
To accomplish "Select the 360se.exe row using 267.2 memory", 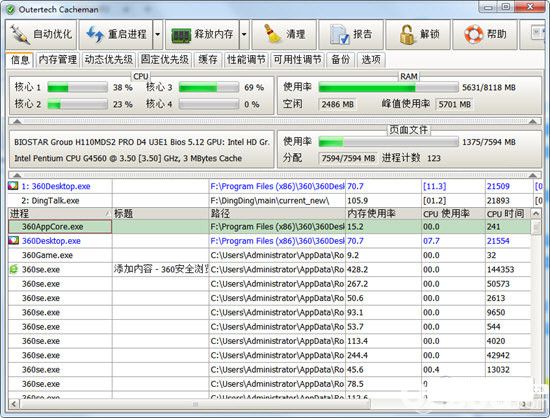I will click(269, 284).
